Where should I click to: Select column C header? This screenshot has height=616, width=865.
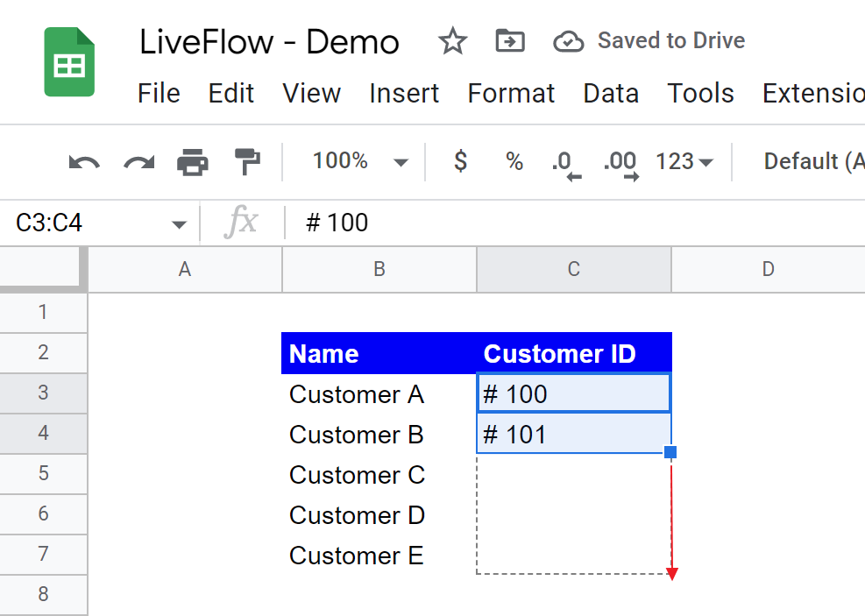(574, 269)
